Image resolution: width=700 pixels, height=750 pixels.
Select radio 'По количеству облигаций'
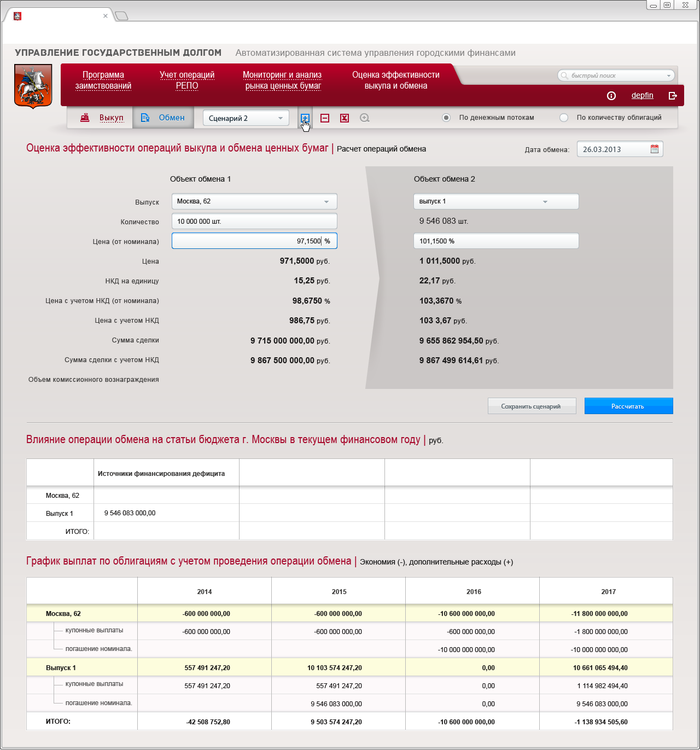click(x=564, y=118)
